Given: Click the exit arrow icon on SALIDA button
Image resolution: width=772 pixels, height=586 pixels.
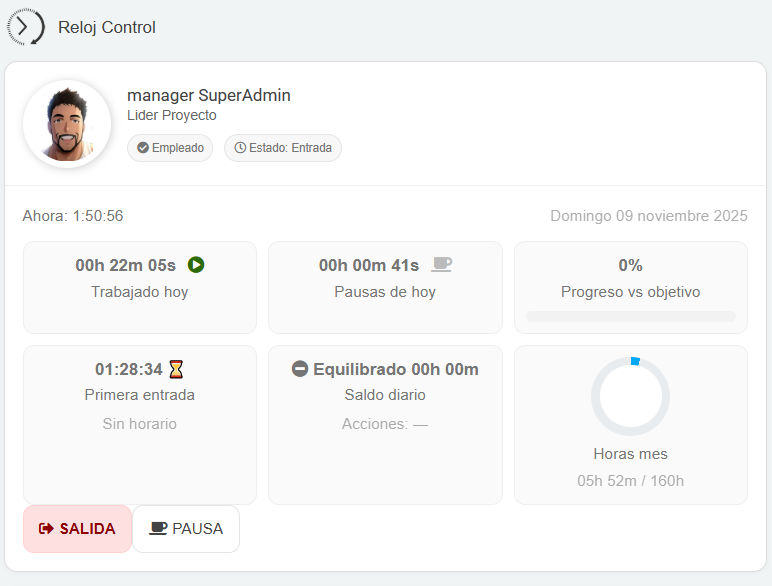Looking at the screenshot, I should [x=46, y=529].
